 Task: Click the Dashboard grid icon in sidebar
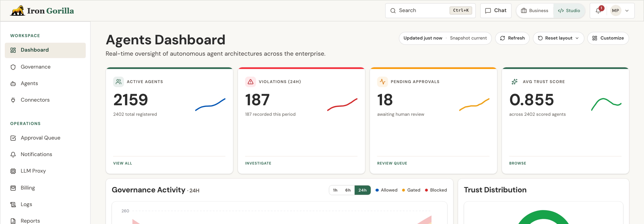click(13, 50)
